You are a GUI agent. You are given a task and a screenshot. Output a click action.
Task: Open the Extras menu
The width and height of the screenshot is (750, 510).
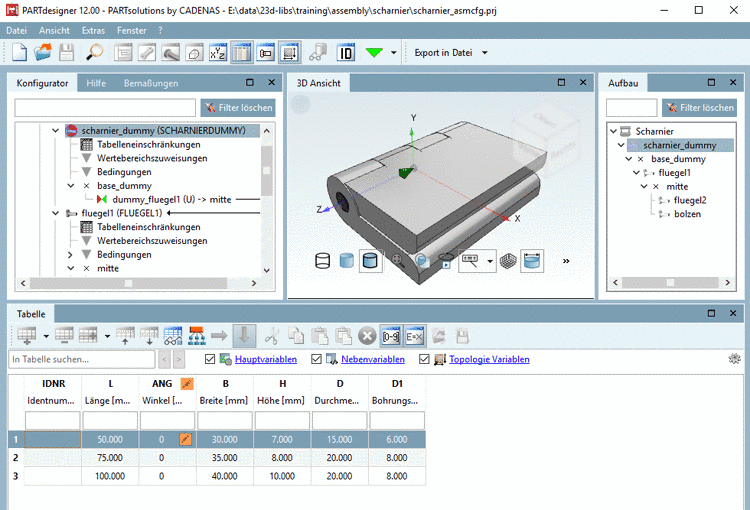coord(93,31)
